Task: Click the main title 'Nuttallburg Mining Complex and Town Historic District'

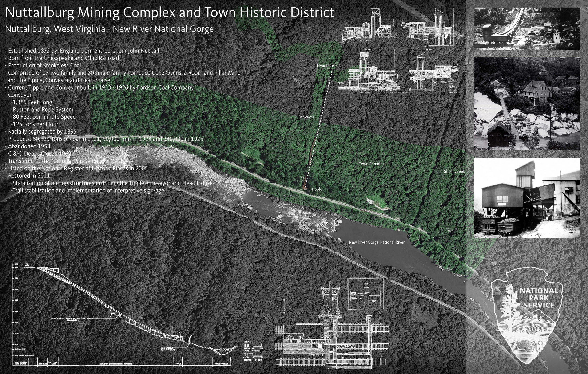Action: tap(170, 13)
